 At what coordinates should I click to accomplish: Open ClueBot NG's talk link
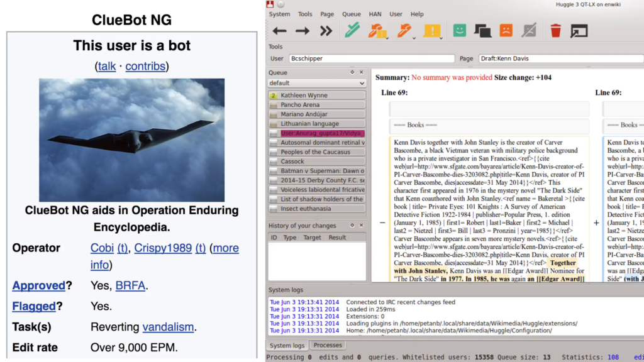(107, 66)
